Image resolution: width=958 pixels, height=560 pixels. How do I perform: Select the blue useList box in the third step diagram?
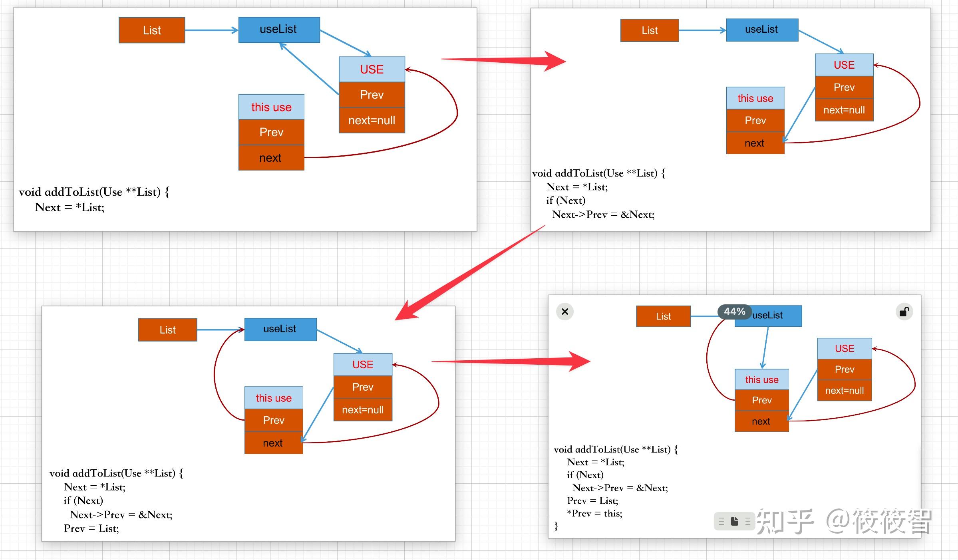pos(280,329)
